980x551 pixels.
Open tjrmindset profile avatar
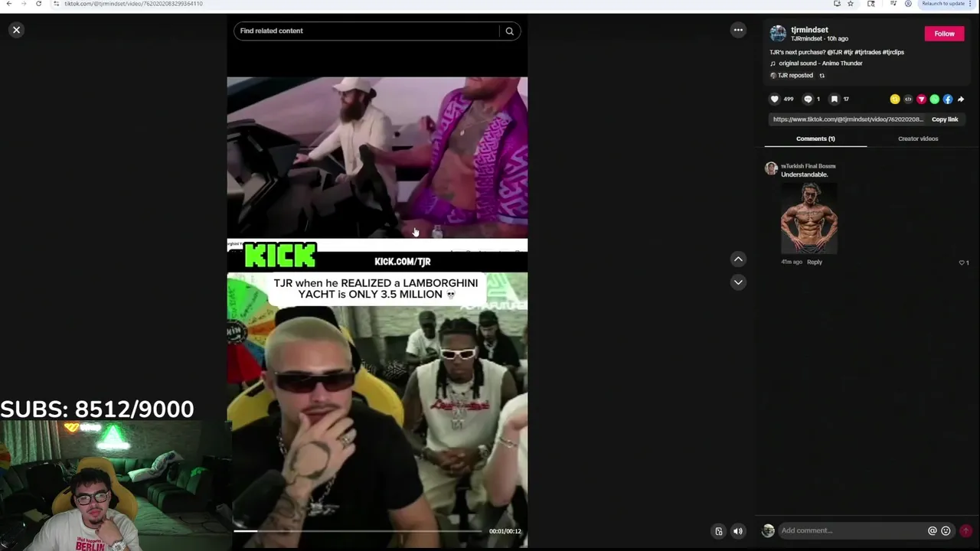778,34
